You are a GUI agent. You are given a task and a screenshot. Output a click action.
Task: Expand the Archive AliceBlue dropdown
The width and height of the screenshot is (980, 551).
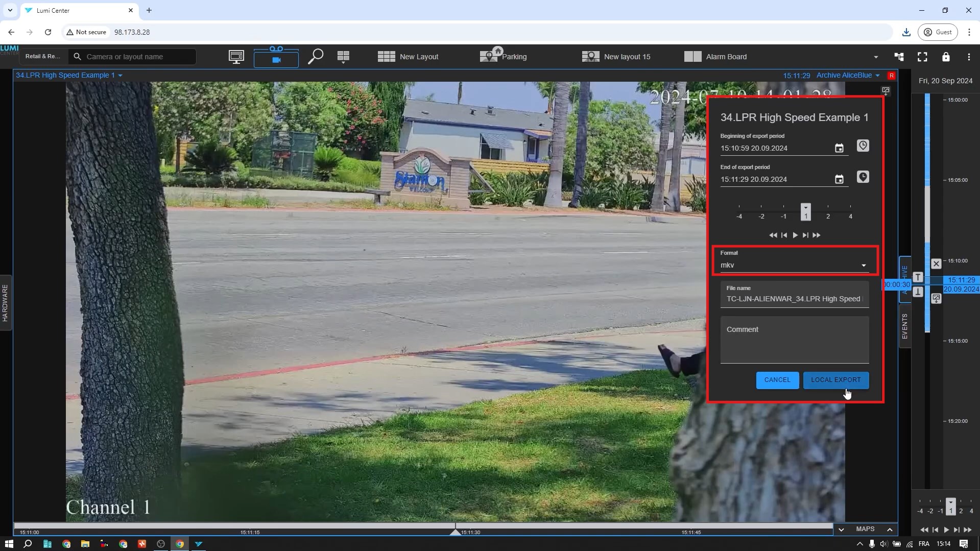[848, 76]
